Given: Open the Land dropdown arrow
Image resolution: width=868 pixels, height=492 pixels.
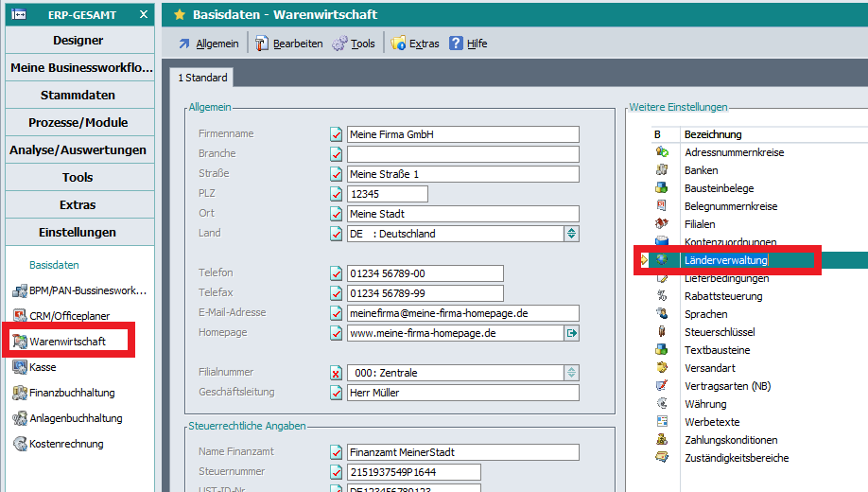Looking at the screenshot, I should point(571,234).
